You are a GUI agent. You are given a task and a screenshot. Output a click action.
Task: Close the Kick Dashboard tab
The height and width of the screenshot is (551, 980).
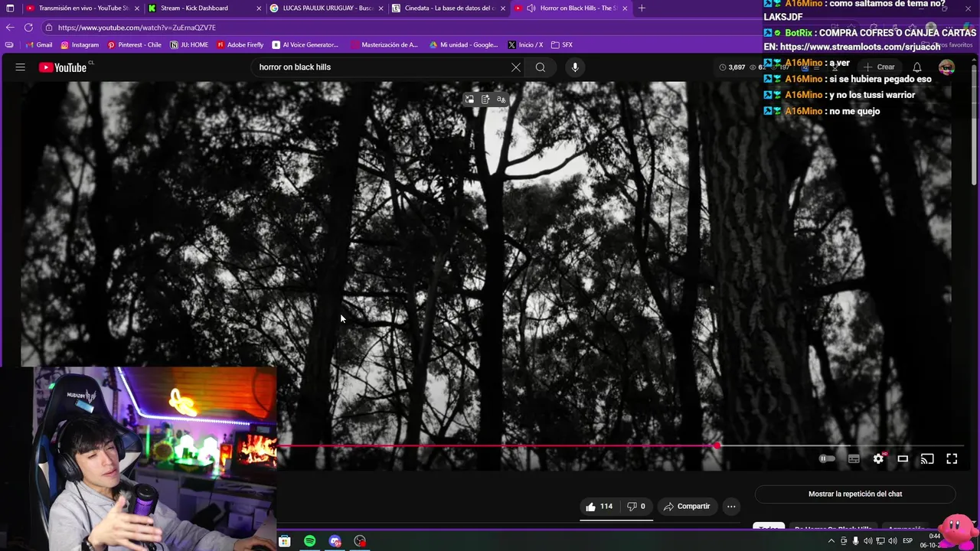pyautogui.click(x=259, y=8)
